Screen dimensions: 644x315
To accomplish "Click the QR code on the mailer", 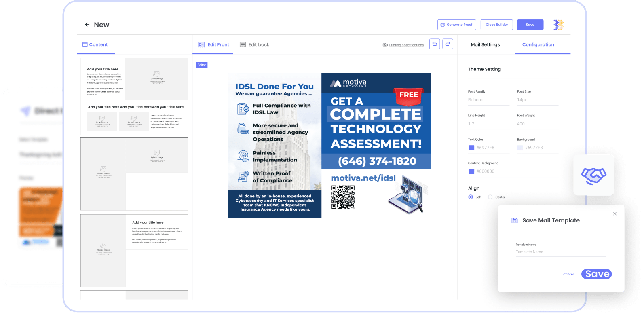I will [x=343, y=197].
